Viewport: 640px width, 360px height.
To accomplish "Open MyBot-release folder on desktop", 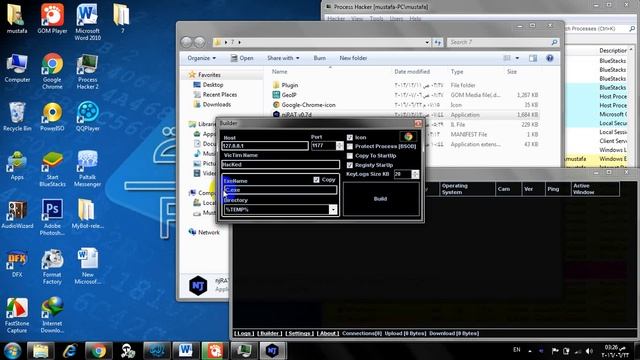I will point(87,214).
